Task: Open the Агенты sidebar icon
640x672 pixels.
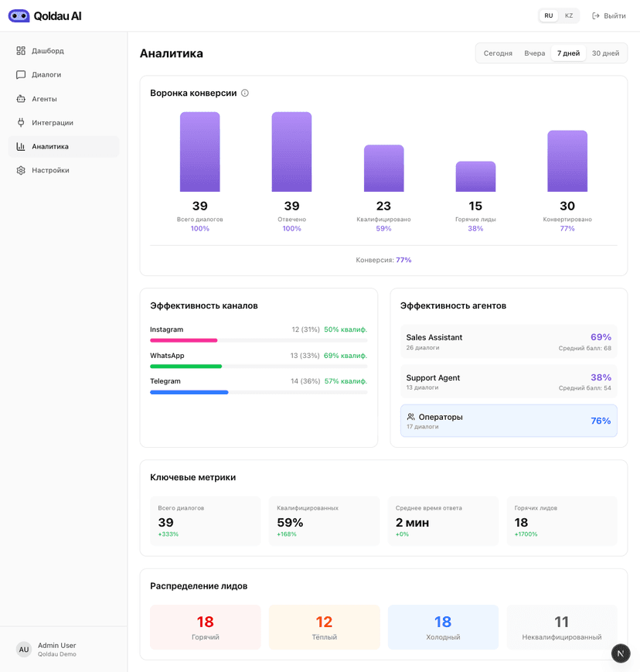Action: coord(21,98)
